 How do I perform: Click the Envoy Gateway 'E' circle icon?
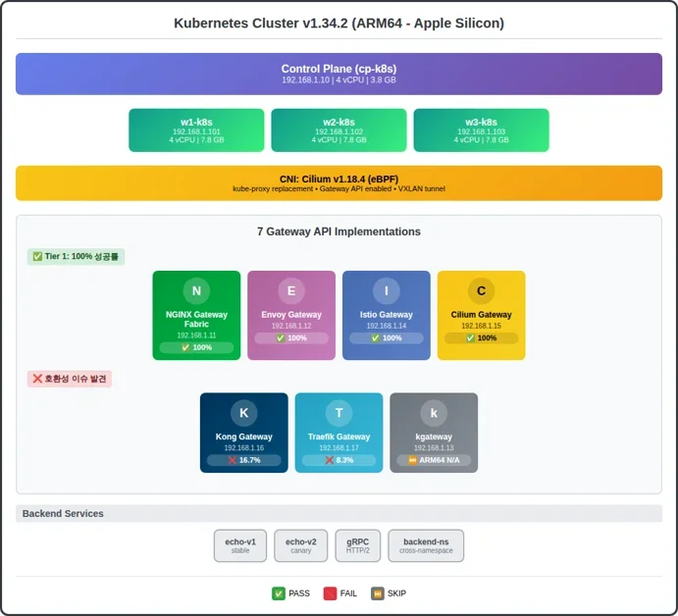click(291, 291)
